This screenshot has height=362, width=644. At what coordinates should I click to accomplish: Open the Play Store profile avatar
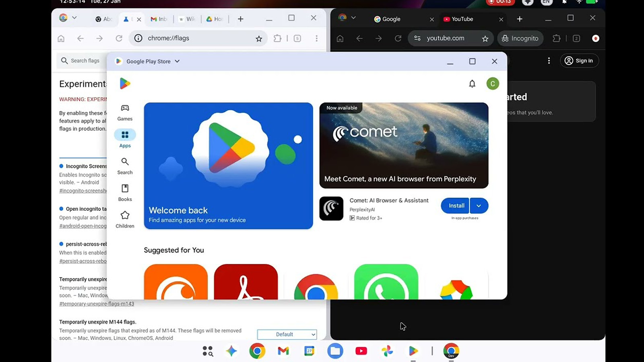click(x=492, y=84)
